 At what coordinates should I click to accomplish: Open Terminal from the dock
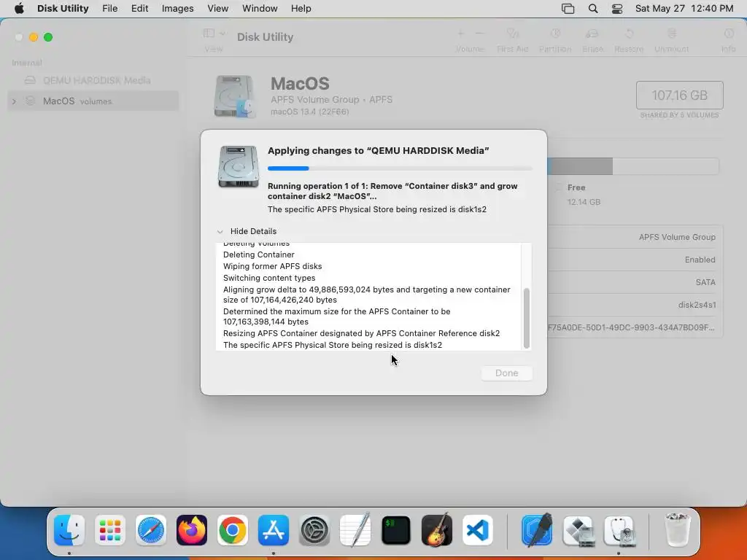[x=396, y=530]
